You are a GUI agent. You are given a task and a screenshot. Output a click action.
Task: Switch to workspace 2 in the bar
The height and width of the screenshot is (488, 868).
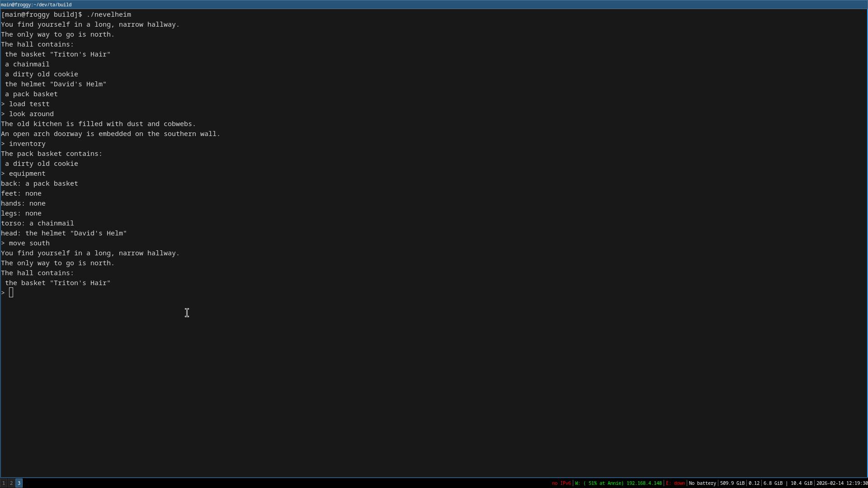[x=11, y=483]
